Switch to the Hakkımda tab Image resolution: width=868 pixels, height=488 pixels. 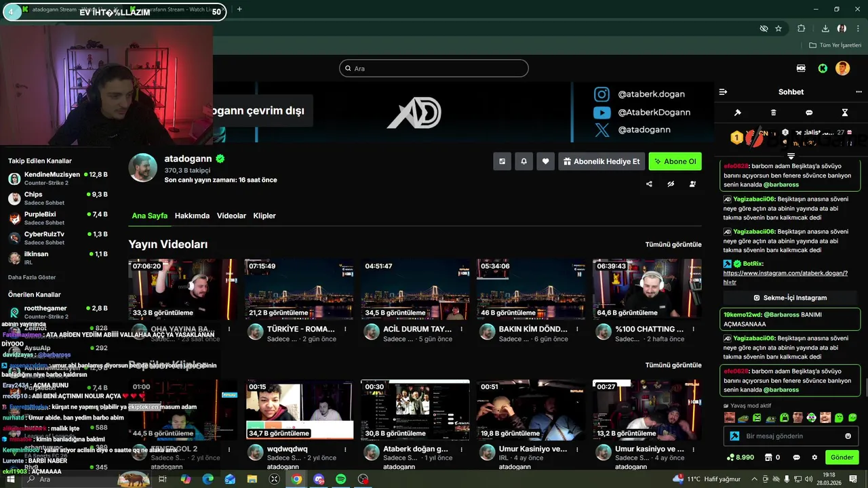(192, 216)
